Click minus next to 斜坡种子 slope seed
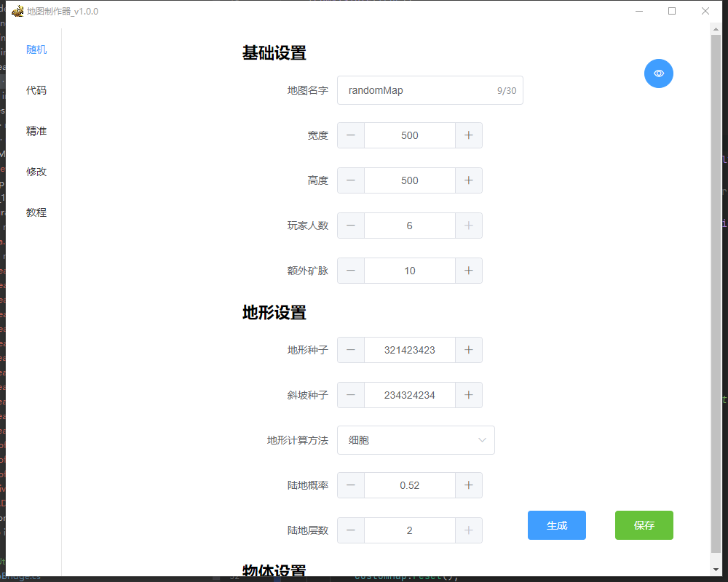 pyautogui.click(x=350, y=395)
